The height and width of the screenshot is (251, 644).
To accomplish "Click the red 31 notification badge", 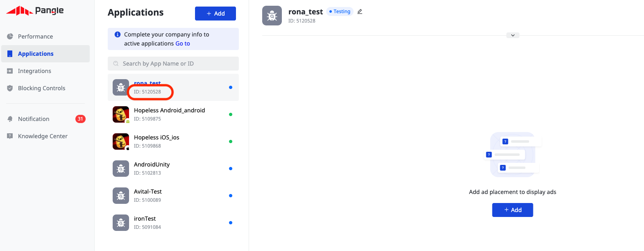I will coord(80,119).
